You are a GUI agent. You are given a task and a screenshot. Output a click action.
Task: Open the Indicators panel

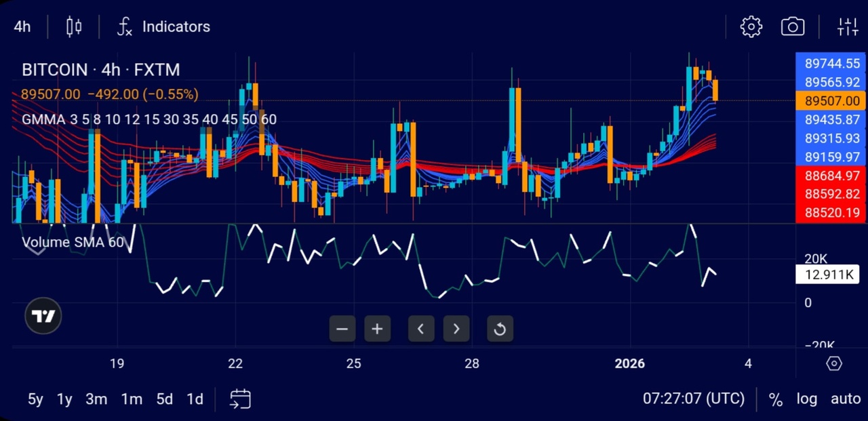tap(163, 27)
